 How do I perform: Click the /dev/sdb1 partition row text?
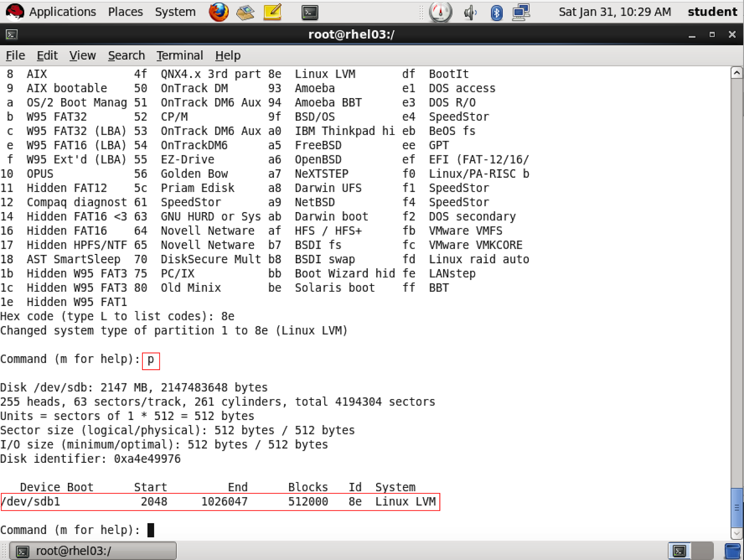[x=219, y=502]
